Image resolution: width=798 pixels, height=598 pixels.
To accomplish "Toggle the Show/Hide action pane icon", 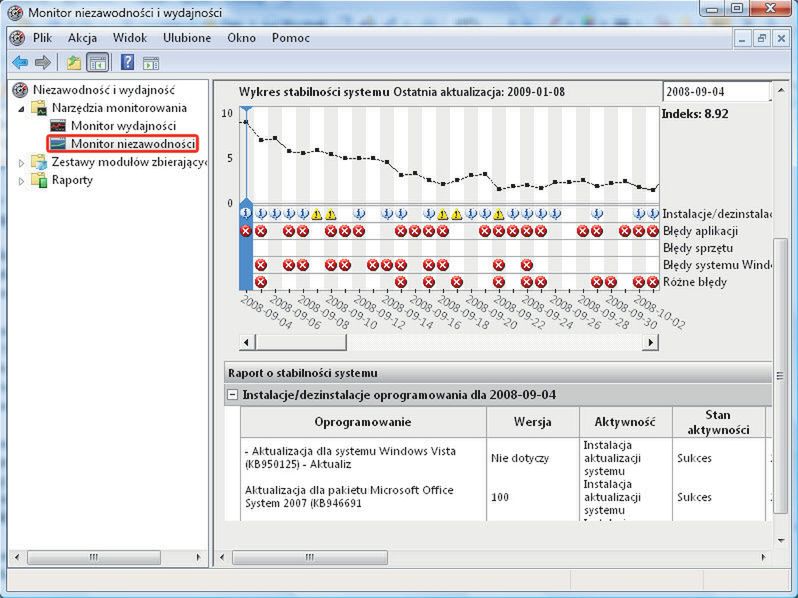I will [151, 63].
